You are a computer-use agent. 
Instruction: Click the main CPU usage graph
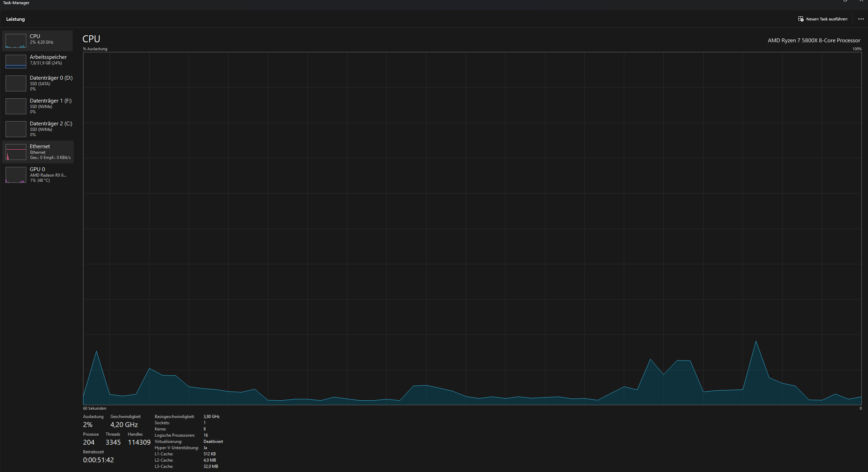[x=472, y=229]
